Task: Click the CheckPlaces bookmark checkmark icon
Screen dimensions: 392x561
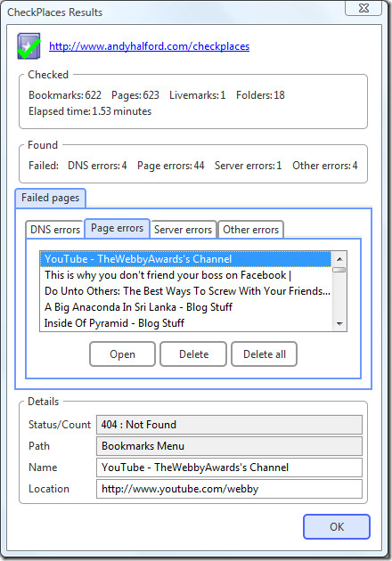Action: coord(29,46)
